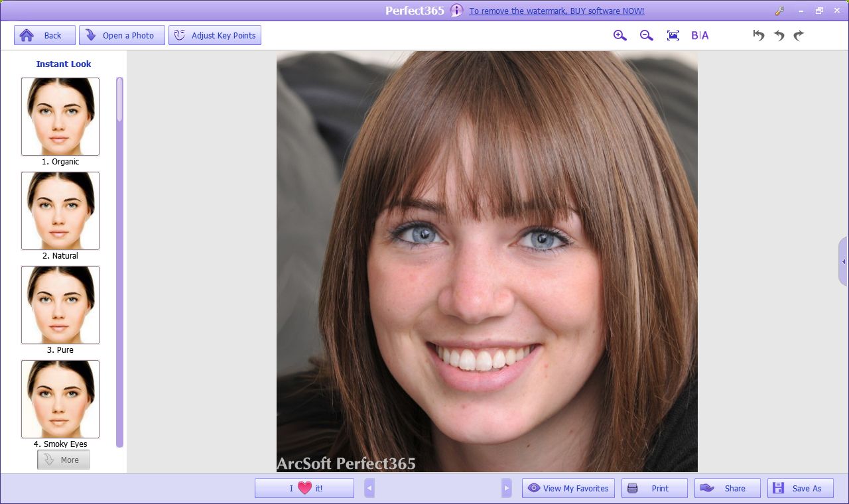849x504 pixels.
Task: Fit photo to window icon
Action: point(673,36)
